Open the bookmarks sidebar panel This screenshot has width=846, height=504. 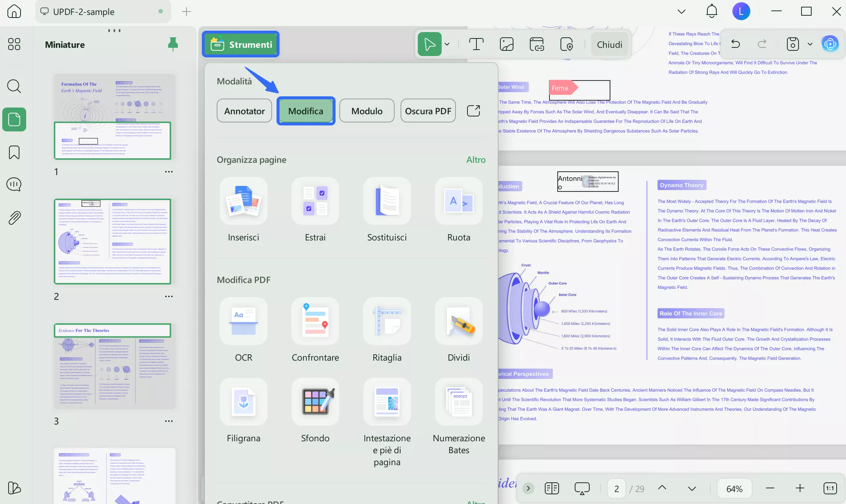click(14, 152)
